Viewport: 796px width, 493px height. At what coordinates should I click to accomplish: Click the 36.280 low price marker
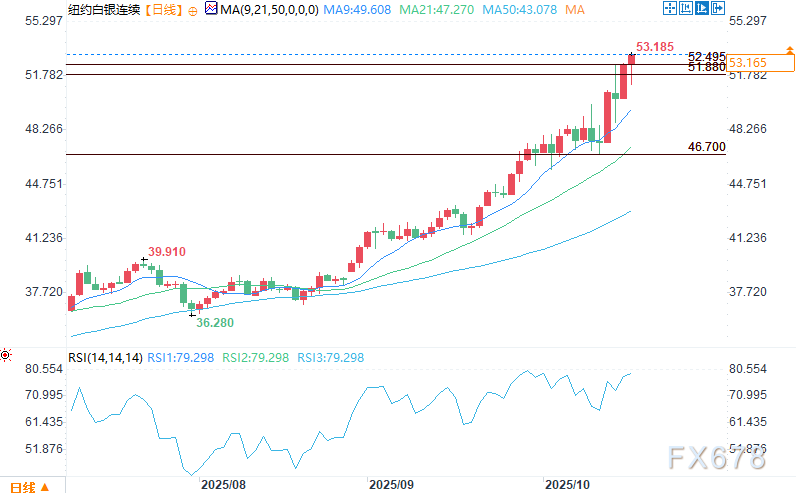coord(215,323)
